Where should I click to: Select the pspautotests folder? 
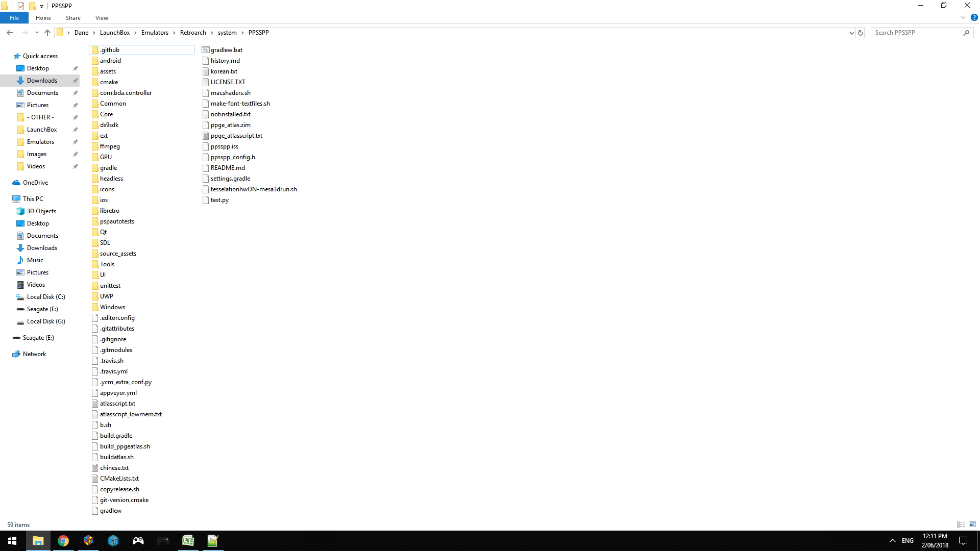[x=117, y=221]
